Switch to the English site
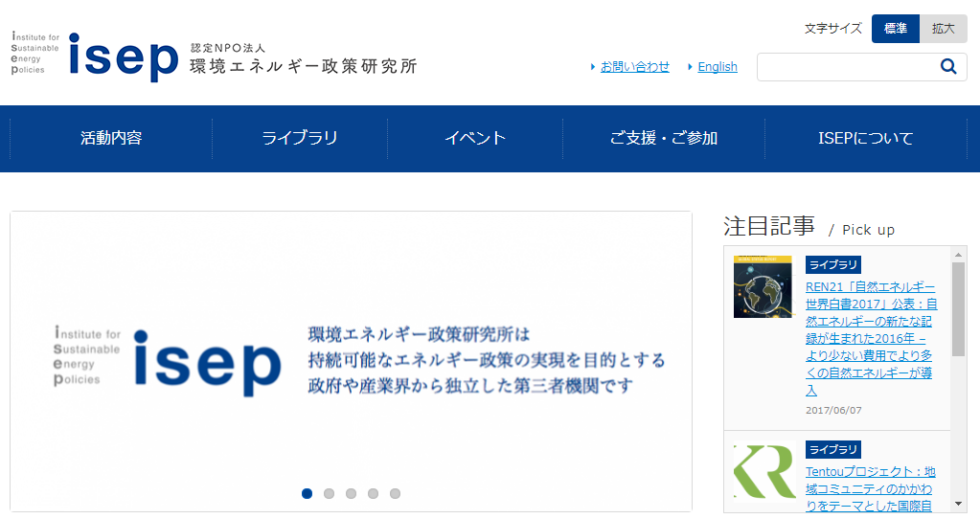The height and width of the screenshot is (519, 980). pos(717,67)
